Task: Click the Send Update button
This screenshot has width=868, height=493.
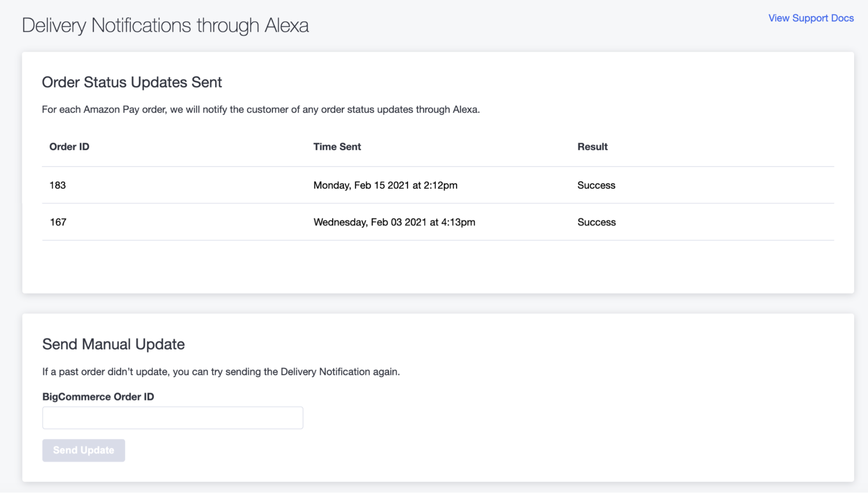Action: point(83,450)
